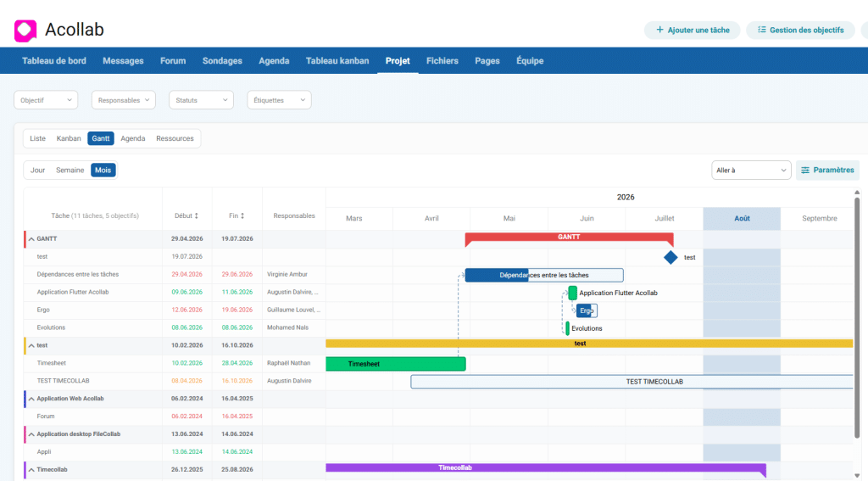Screen dimensions: 868x481
Task: Click the Gantt vertical scrollbar
Action: click(857, 319)
